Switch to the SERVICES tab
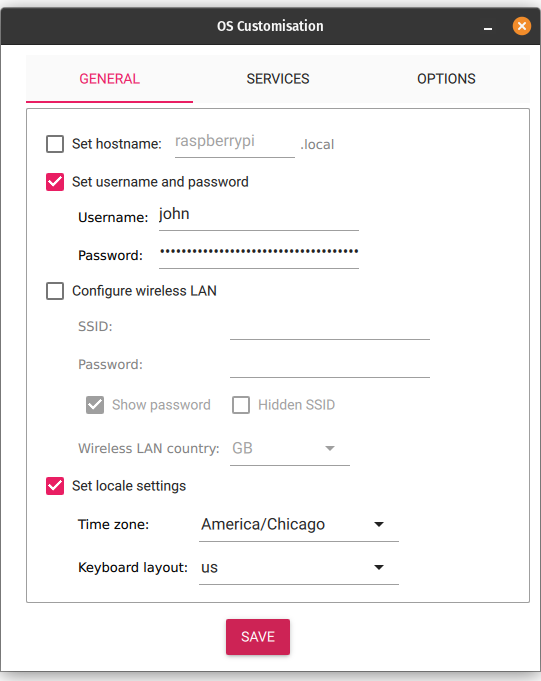Screen dimensions: 541x681 coord(278,79)
